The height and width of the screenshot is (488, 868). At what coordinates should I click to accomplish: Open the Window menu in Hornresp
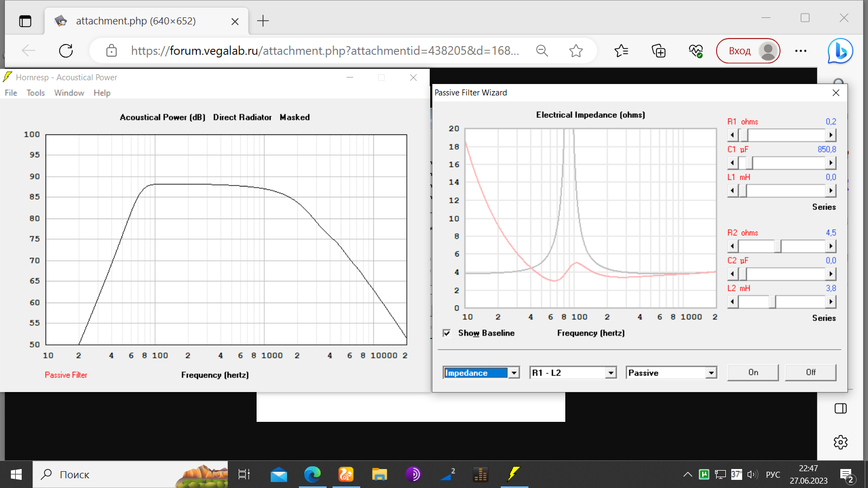(x=69, y=93)
